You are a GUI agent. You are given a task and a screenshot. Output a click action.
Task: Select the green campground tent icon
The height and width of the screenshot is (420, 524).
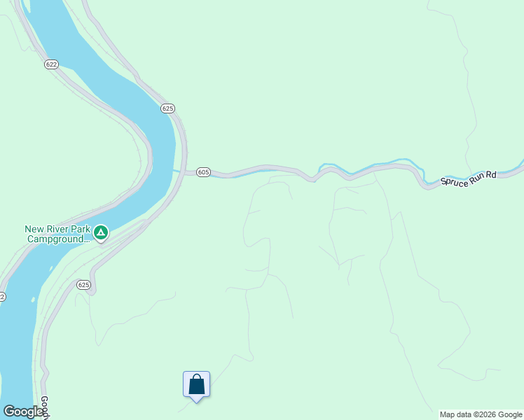[x=101, y=233]
